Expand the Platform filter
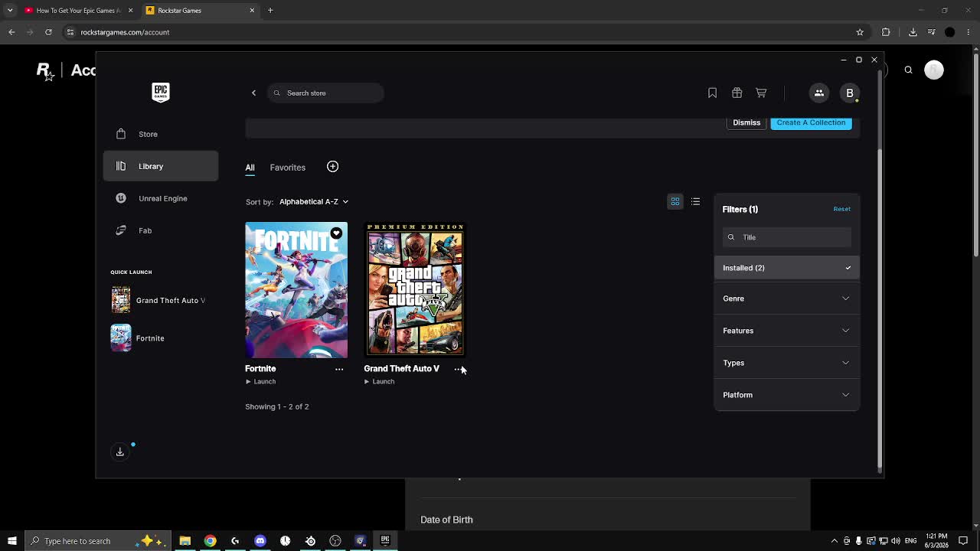This screenshot has height=551, width=980. pos(787,395)
